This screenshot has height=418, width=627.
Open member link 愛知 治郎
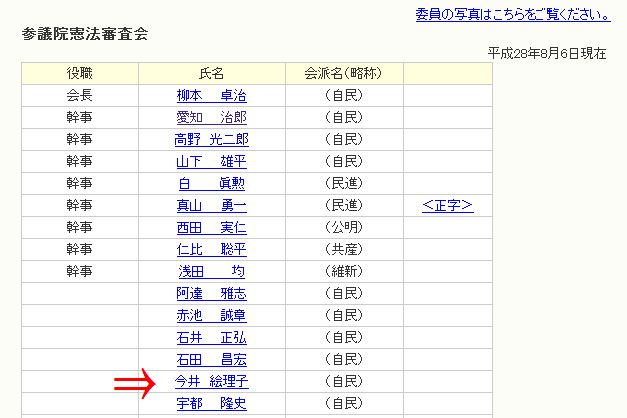point(211,118)
